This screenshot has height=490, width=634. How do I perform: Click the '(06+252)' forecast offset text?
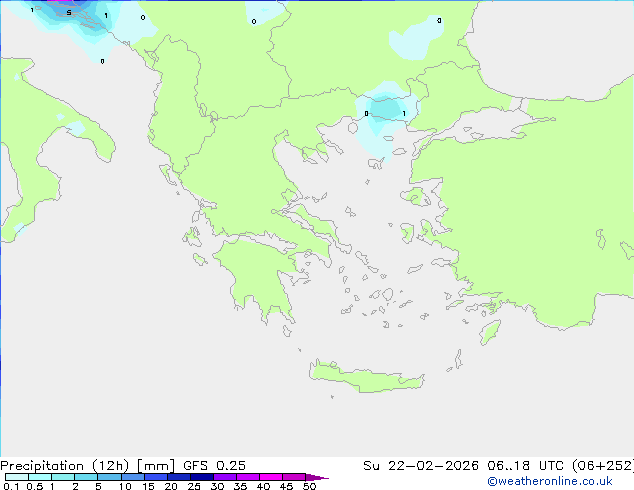[x=603, y=466]
